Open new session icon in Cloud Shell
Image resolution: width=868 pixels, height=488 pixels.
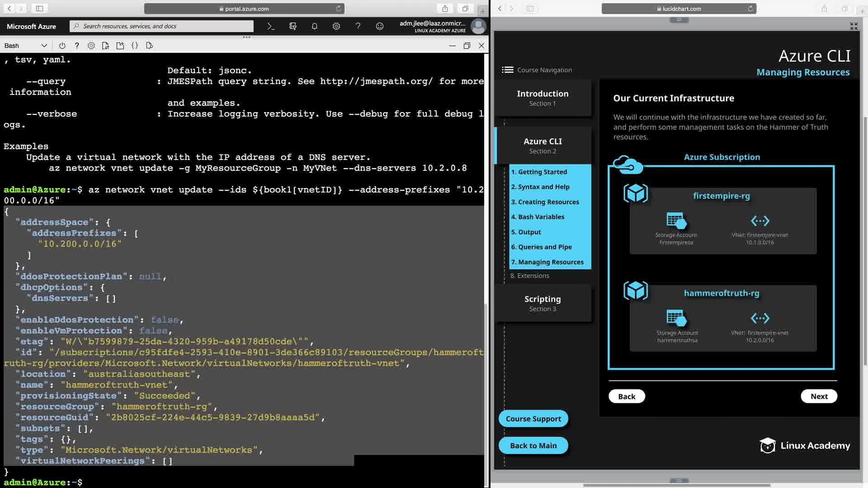pos(120,46)
